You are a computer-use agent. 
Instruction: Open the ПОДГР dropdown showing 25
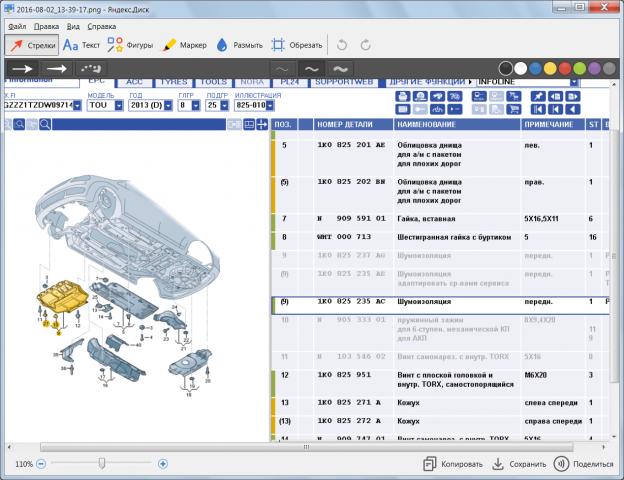(217, 105)
